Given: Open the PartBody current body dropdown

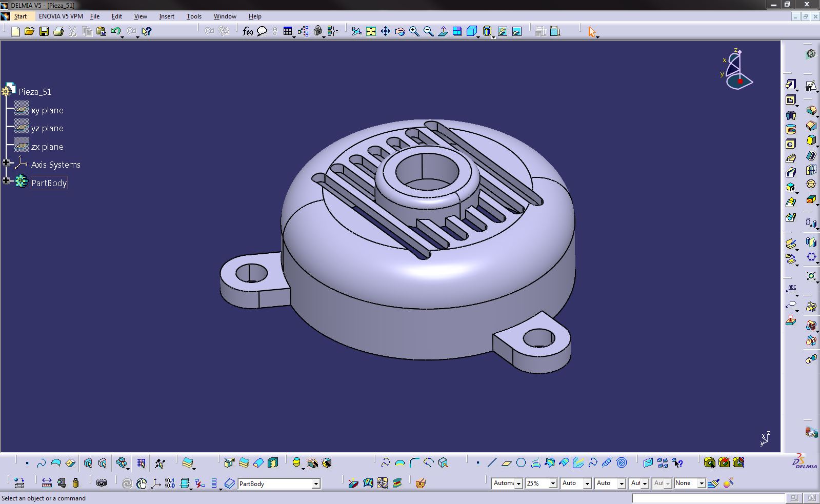Looking at the screenshot, I should [x=316, y=483].
